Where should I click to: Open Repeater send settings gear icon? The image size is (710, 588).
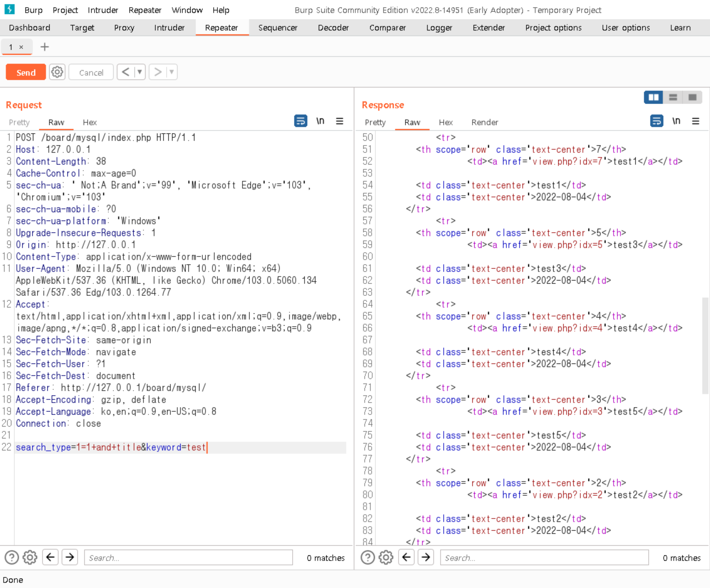click(x=57, y=72)
